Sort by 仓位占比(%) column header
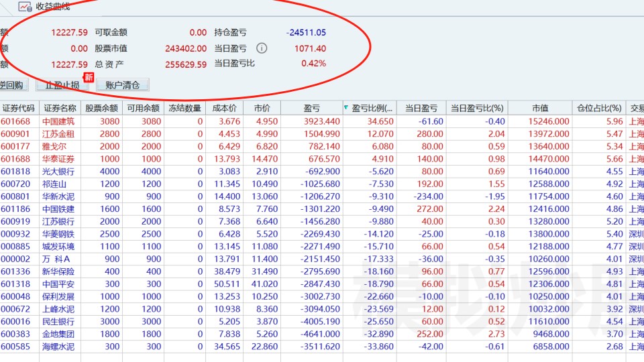The height and width of the screenshot is (362, 644). (x=599, y=108)
